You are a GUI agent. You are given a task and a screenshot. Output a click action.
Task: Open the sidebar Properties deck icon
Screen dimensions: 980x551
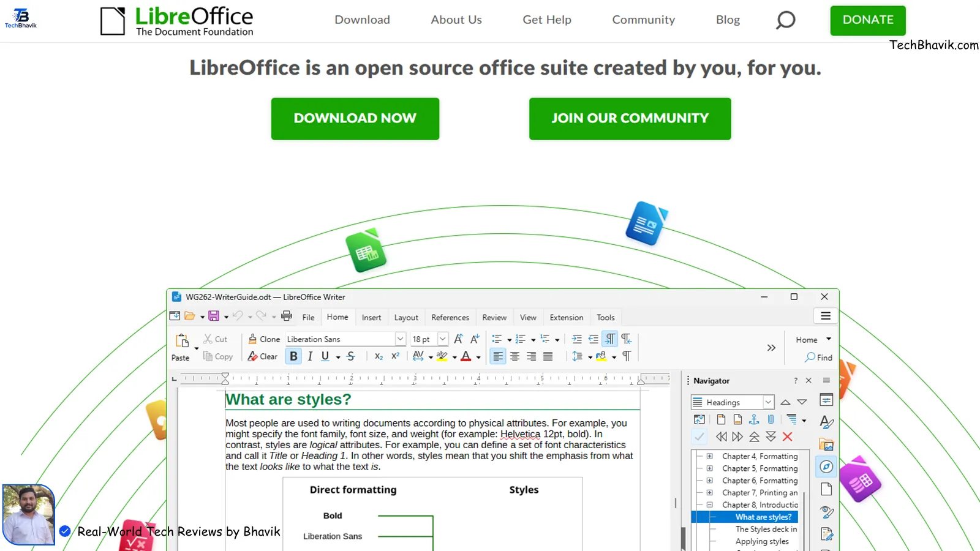pyautogui.click(x=826, y=400)
